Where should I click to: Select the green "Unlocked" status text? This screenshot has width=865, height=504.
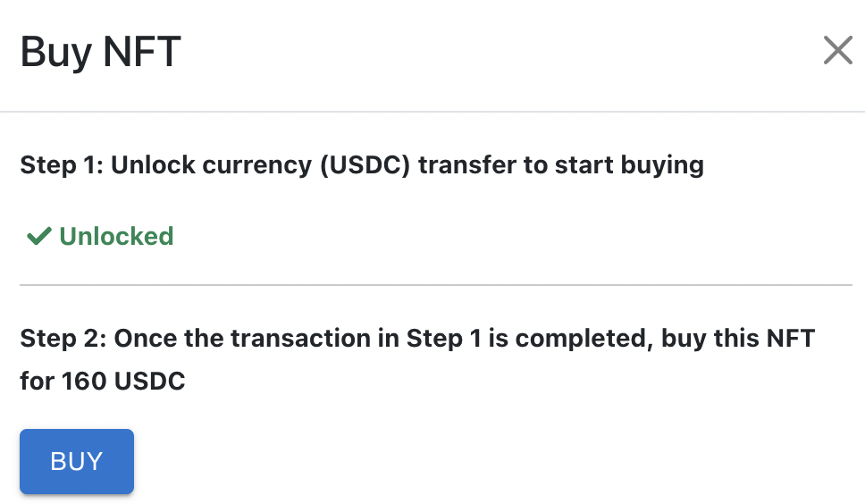[x=116, y=237]
